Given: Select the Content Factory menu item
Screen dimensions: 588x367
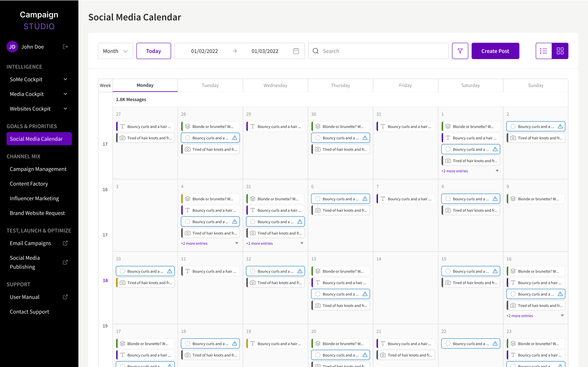Looking at the screenshot, I should point(29,184).
